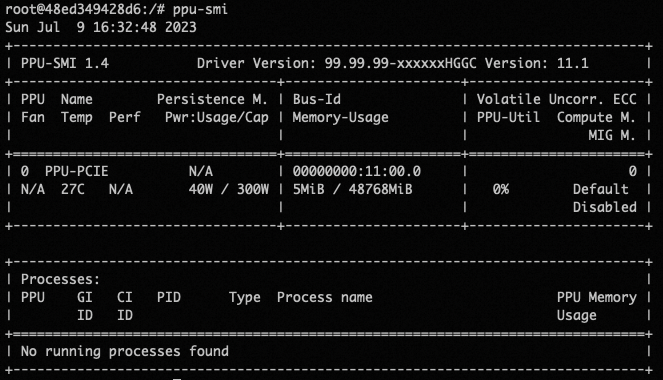
Task: Click the 'No running processes found' message
Action: pyautogui.click(x=125, y=351)
